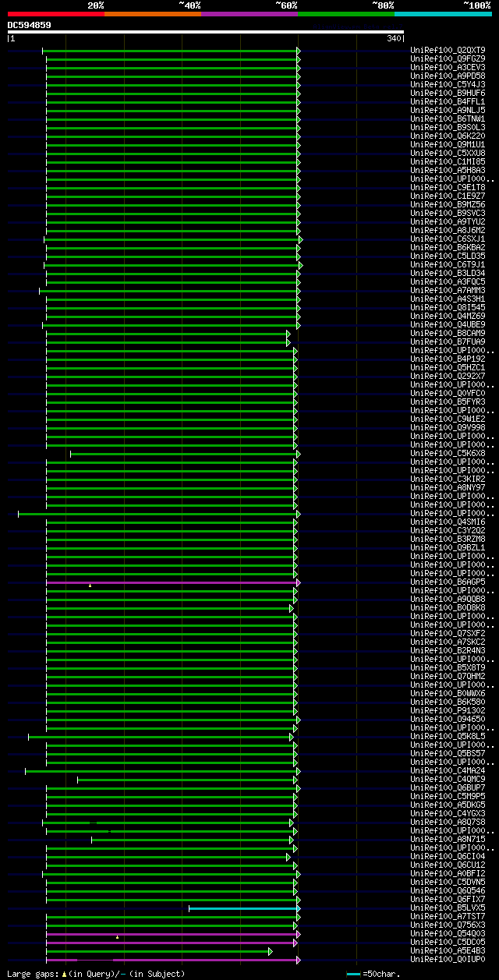
Task: Open the hit UniRef100_A7AMM3
Action: (x=448, y=290)
